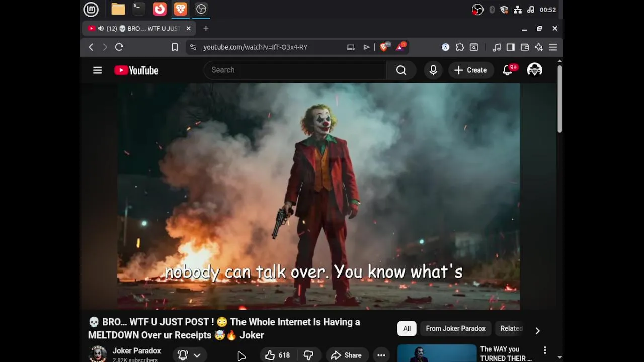Open the network connections tray icon
The height and width of the screenshot is (362, 644).
pos(517,10)
